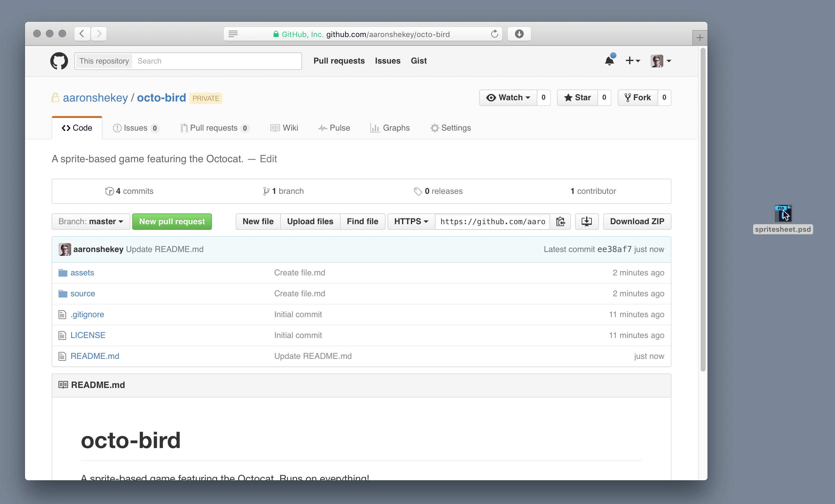Screen dimensions: 835x504
Task: Copy clone URL with the clipboard icon
Action: coord(560,222)
